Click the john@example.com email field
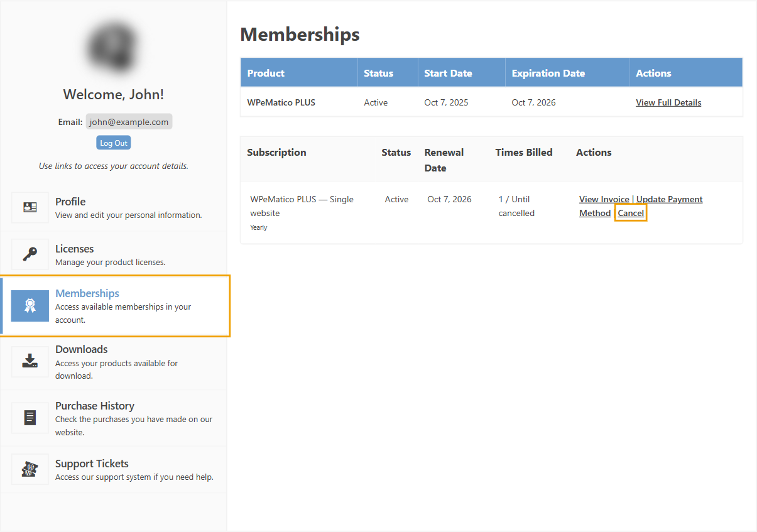 tap(129, 122)
